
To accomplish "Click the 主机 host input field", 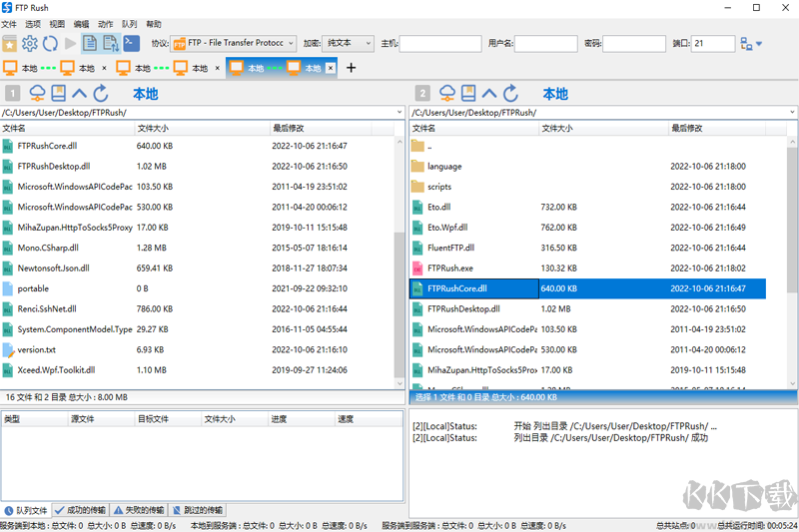I will (x=440, y=43).
